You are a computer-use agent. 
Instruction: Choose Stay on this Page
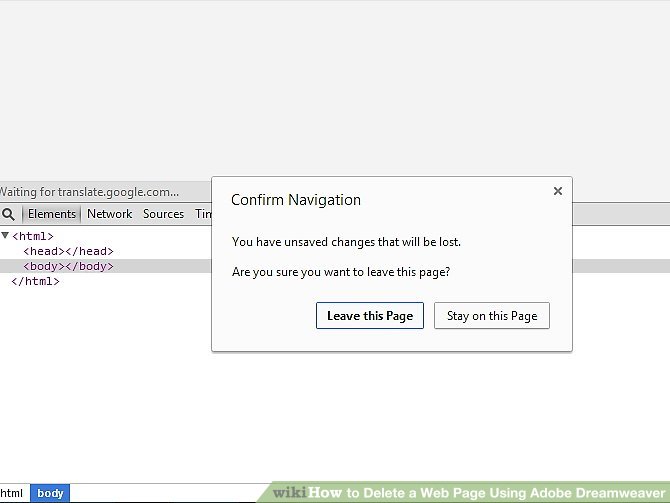[491, 316]
